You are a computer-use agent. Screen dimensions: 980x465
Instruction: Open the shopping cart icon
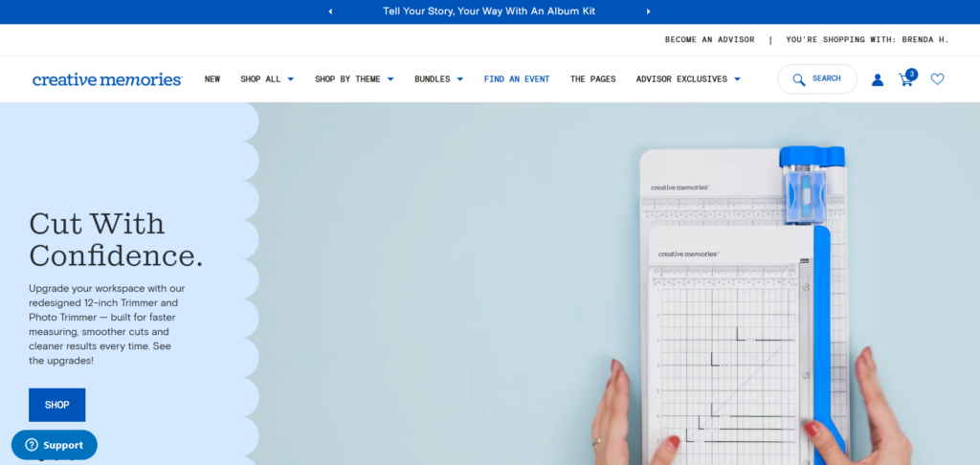point(905,79)
